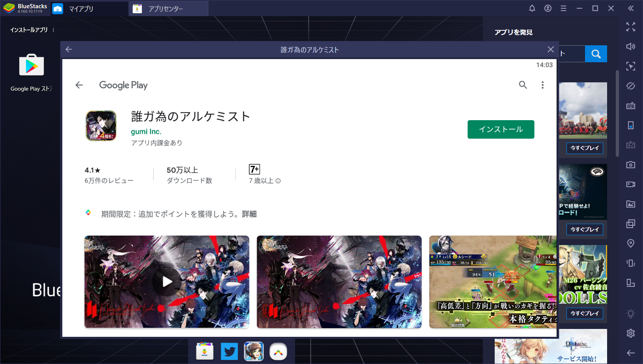Open the Twitter dock icon
The height and width of the screenshot is (364, 643).
229,351
